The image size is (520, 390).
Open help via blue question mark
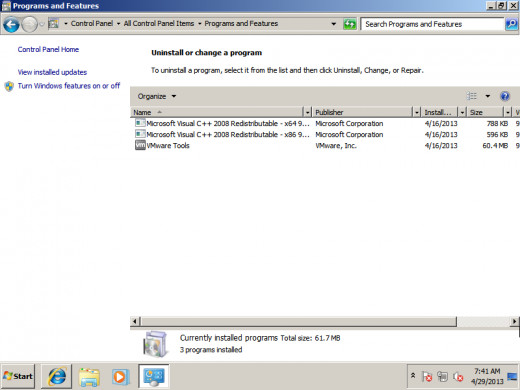(x=505, y=96)
